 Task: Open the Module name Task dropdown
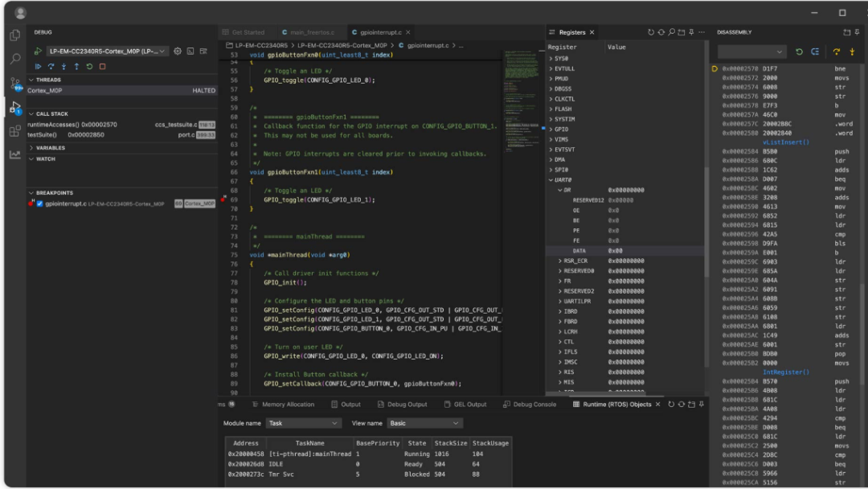[x=303, y=423]
